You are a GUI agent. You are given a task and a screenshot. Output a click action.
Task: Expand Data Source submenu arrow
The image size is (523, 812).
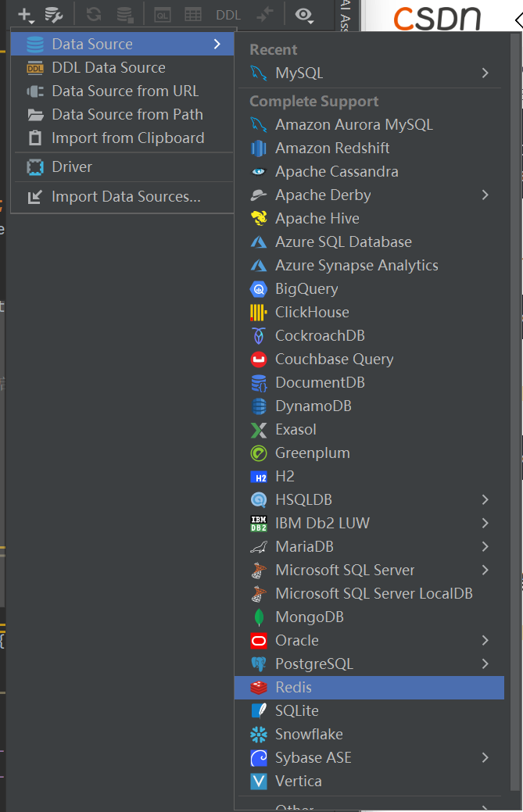click(217, 44)
